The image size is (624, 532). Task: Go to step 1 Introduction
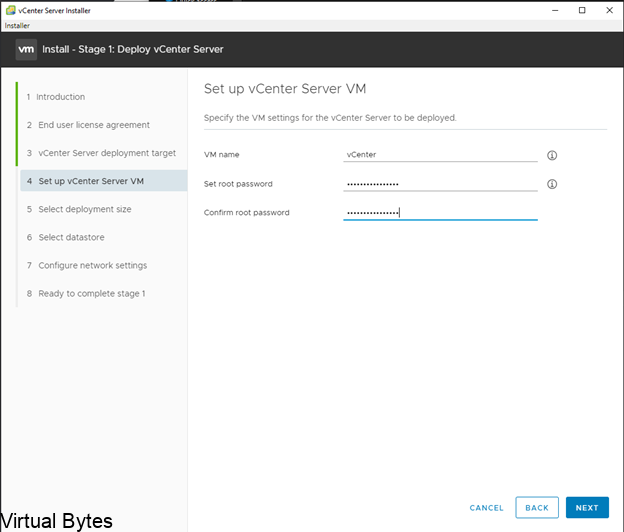click(56, 97)
